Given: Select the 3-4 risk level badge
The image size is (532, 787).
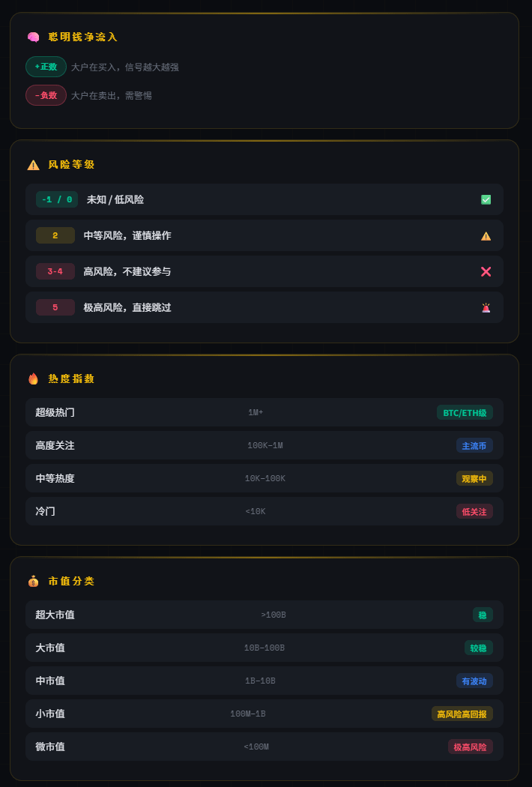Looking at the screenshot, I should click(55, 271).
